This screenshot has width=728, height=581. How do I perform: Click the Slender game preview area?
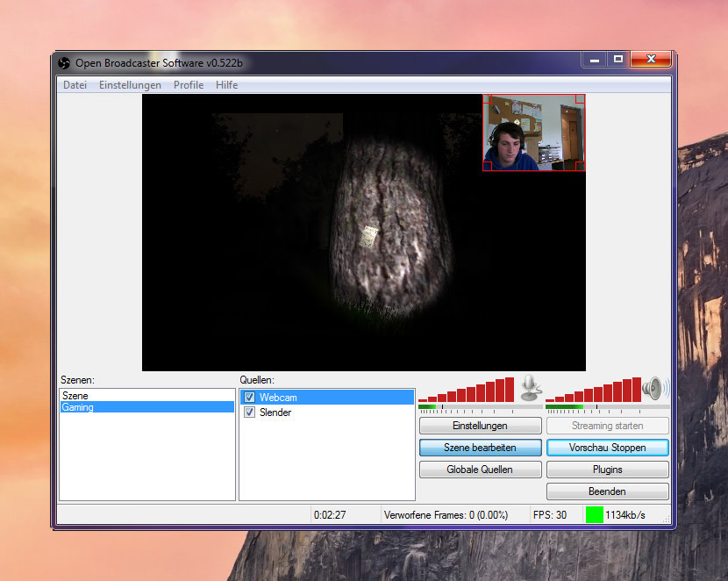pyautogui.click(x=363, y=233)
